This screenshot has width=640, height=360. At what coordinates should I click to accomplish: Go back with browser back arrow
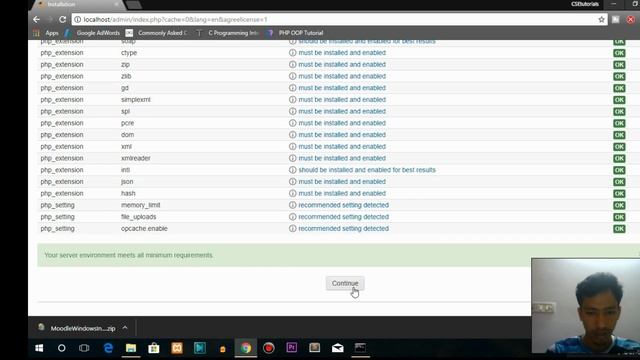[x=36, y=19]
